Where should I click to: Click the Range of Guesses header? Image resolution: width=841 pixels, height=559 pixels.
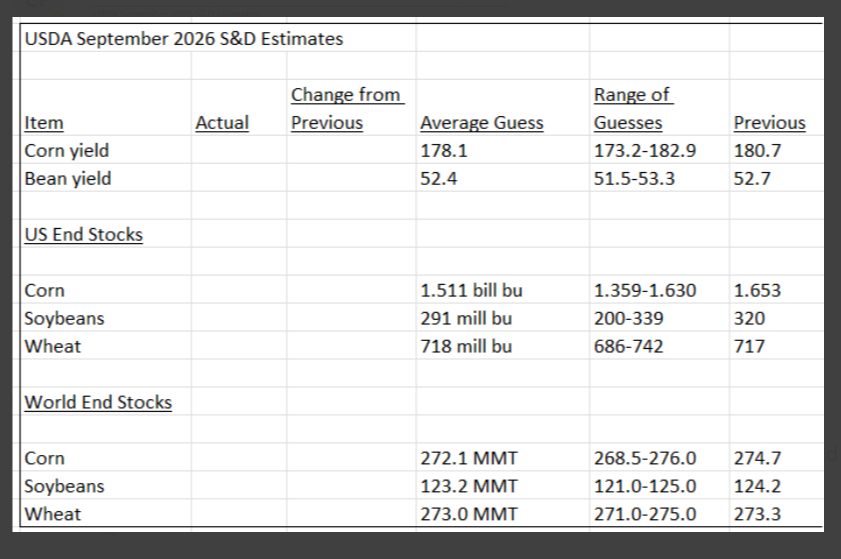click(633, 108)
